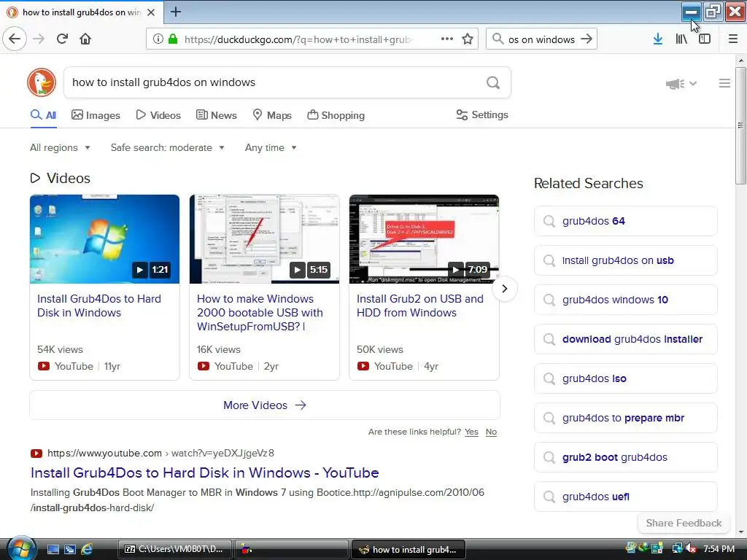Open the YouTube watch?v=yeDXJjgeVz8 URL
Viewport: 747px width, 560px height.
click(x=160, y=453)
